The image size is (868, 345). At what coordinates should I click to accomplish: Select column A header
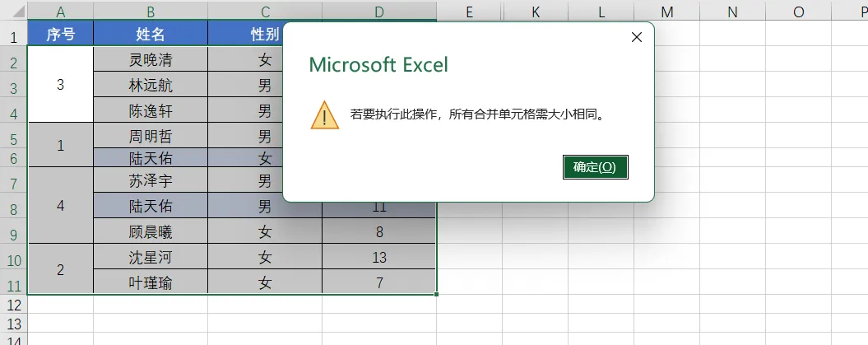click(60, 12)
